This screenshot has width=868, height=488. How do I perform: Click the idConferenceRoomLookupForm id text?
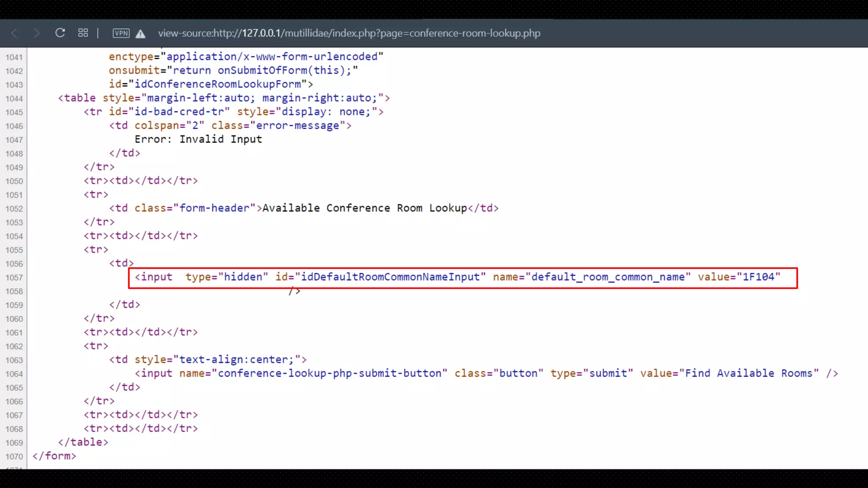[217, 84]
